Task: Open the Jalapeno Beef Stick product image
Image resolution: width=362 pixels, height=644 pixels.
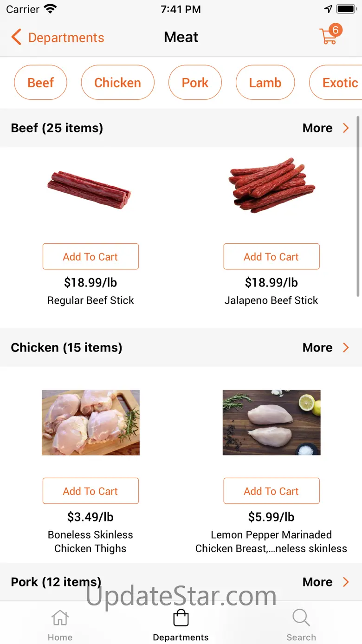Action: tap(271, 185)
